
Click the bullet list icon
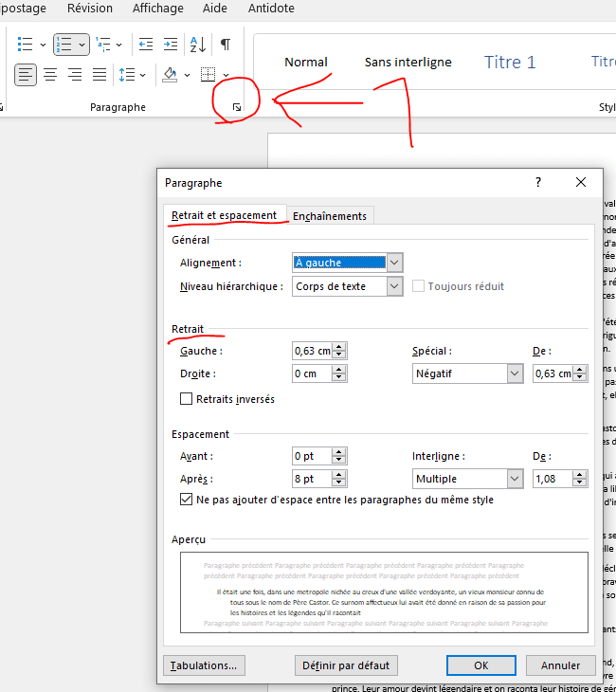coord(25,45)
